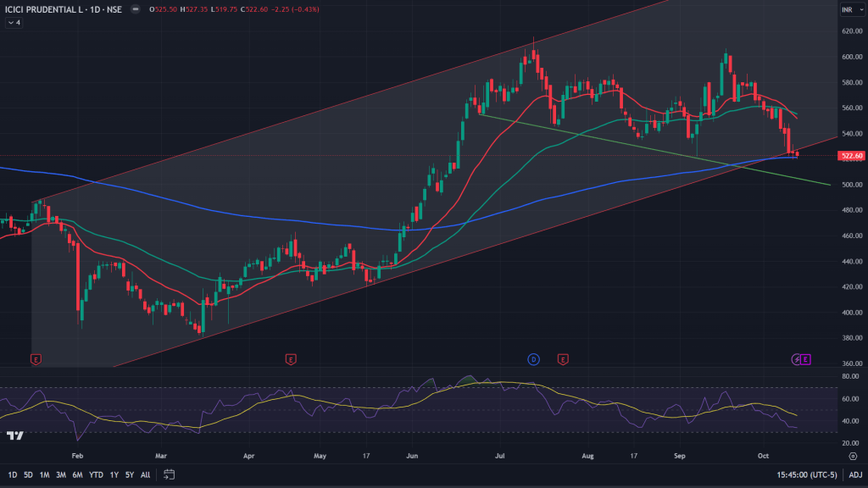Select the YTD time range
The height and width of the screenshot is (488, 868).
pos(95,474)
